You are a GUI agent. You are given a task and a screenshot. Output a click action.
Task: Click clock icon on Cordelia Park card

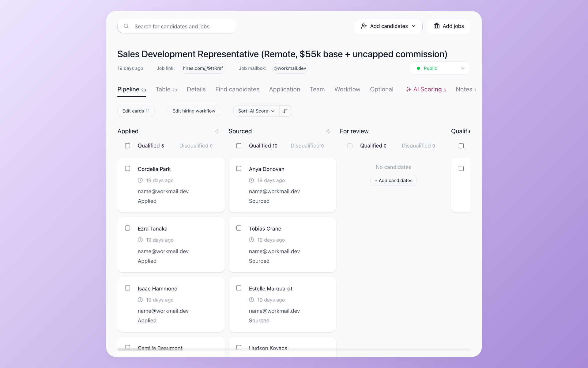click(x=140, y=180)
